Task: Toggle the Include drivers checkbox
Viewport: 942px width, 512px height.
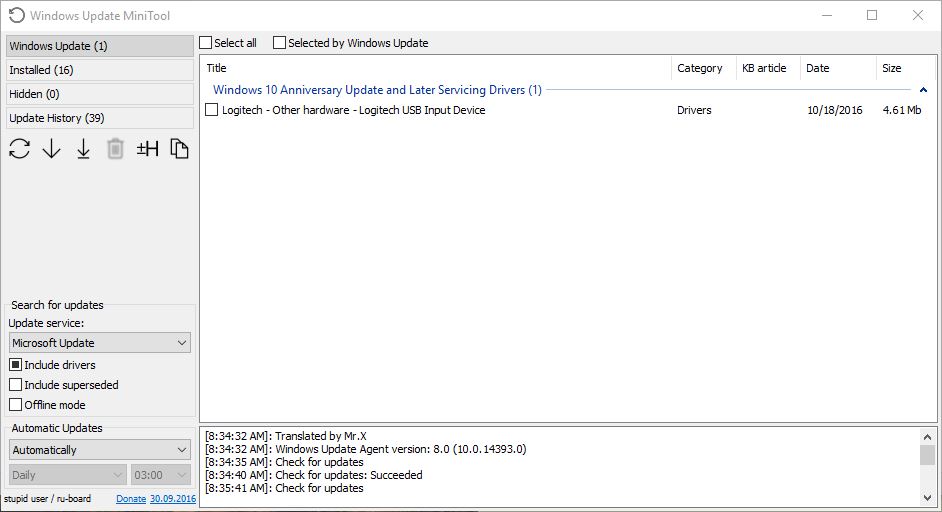Action: tap(16, 365)
